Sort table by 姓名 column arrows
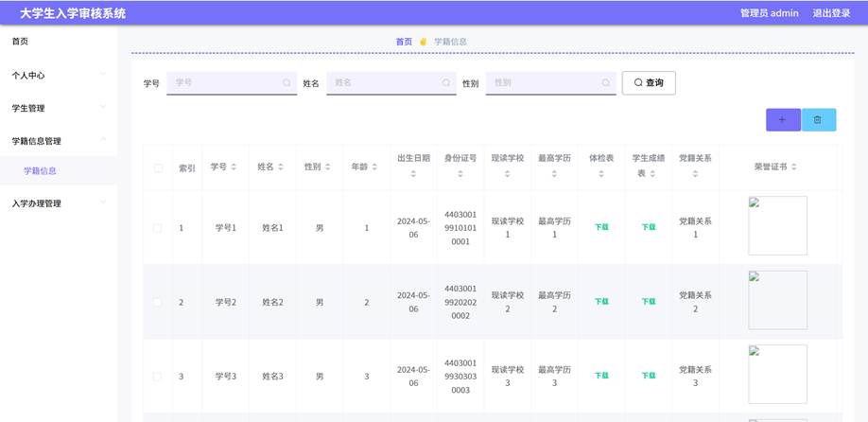 point(281,167)
